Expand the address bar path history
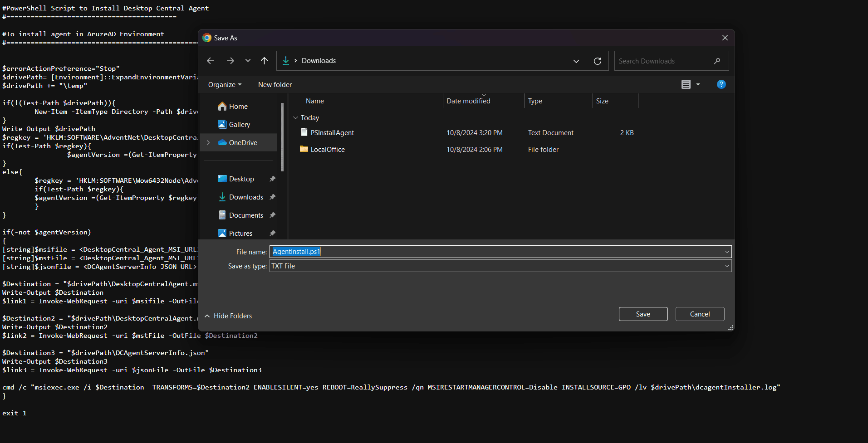Screen dimensions: 868x443 [x=576, y=61]
